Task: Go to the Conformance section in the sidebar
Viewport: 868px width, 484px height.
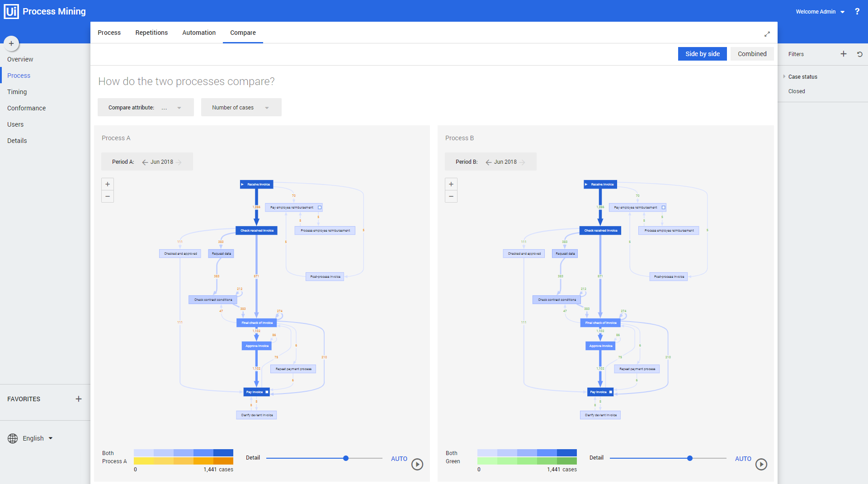Action: pos(26,108)
